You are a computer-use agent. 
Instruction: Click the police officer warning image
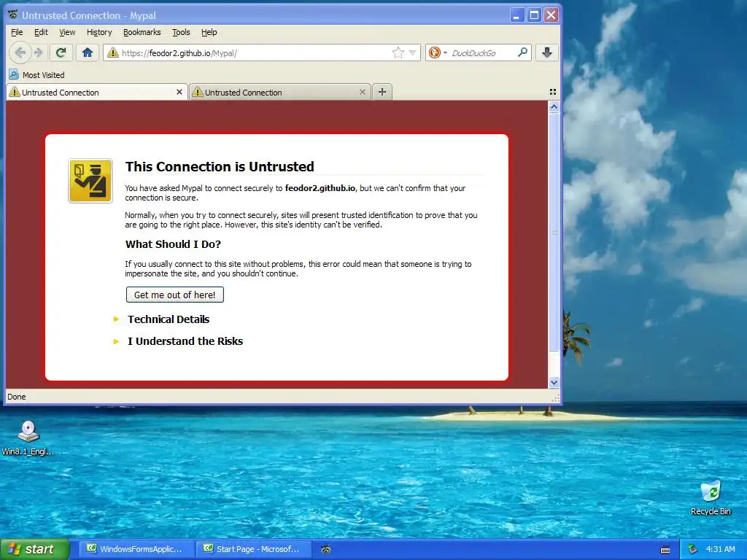pos(90,181)
